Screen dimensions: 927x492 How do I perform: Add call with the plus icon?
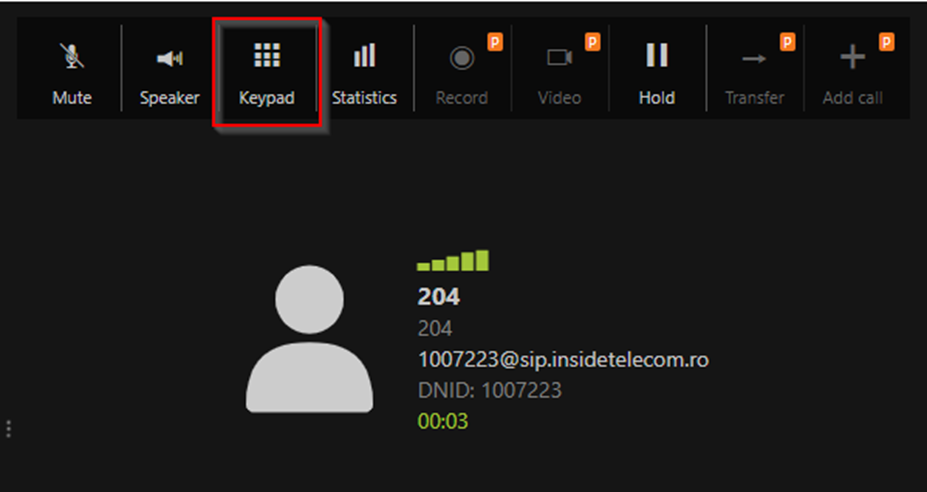852,57
